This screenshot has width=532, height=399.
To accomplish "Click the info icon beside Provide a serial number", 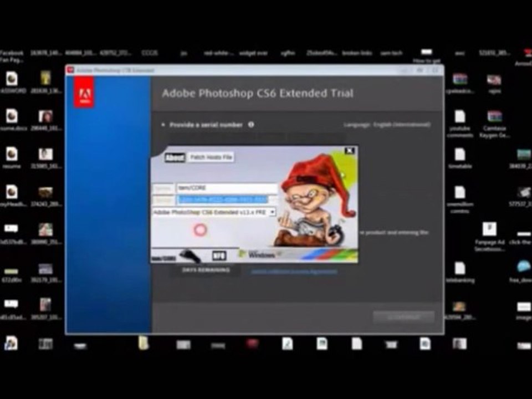I will tap(251, 125).
